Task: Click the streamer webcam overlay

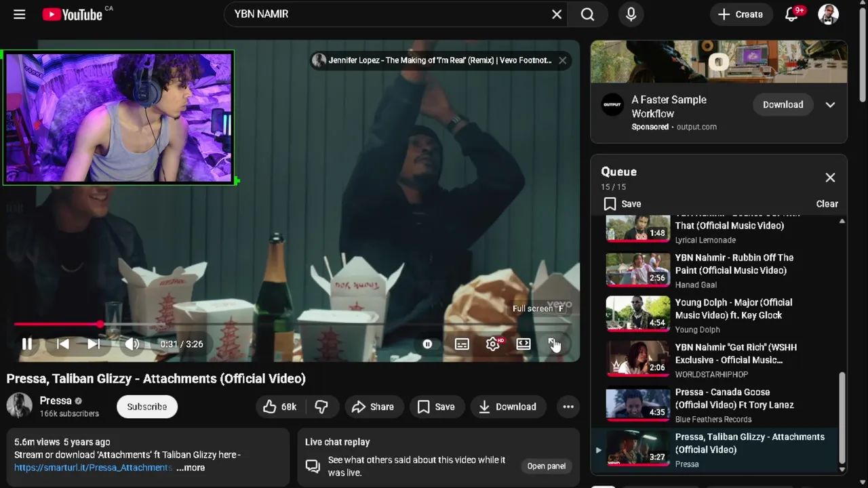Action: (x=119, y=117)
